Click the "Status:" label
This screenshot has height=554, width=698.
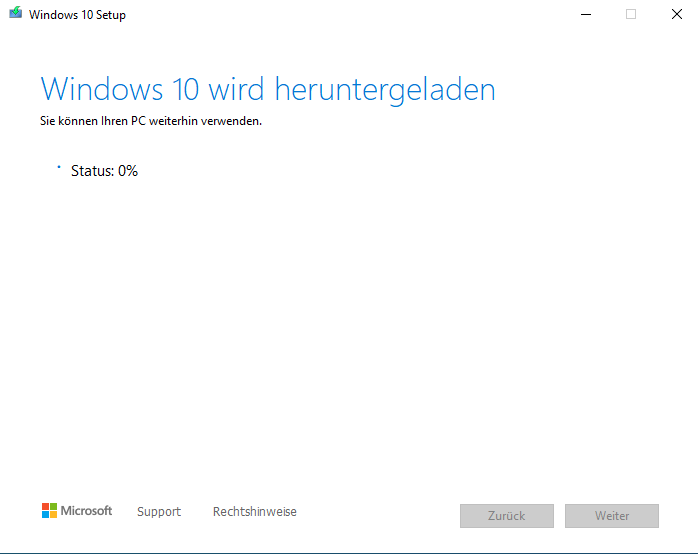click(92, 171)
